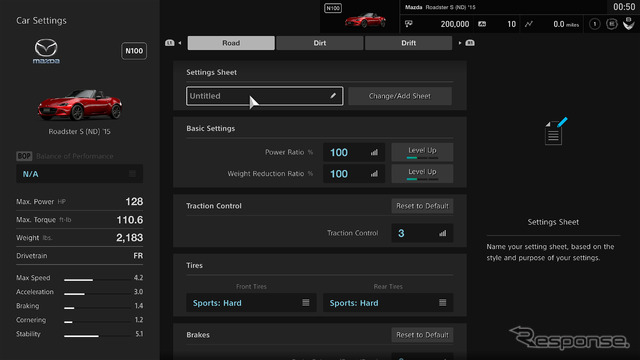The image size is (640, 360).
Task: Click the Traction Control bar-graph icon
Action: [443, 233]
